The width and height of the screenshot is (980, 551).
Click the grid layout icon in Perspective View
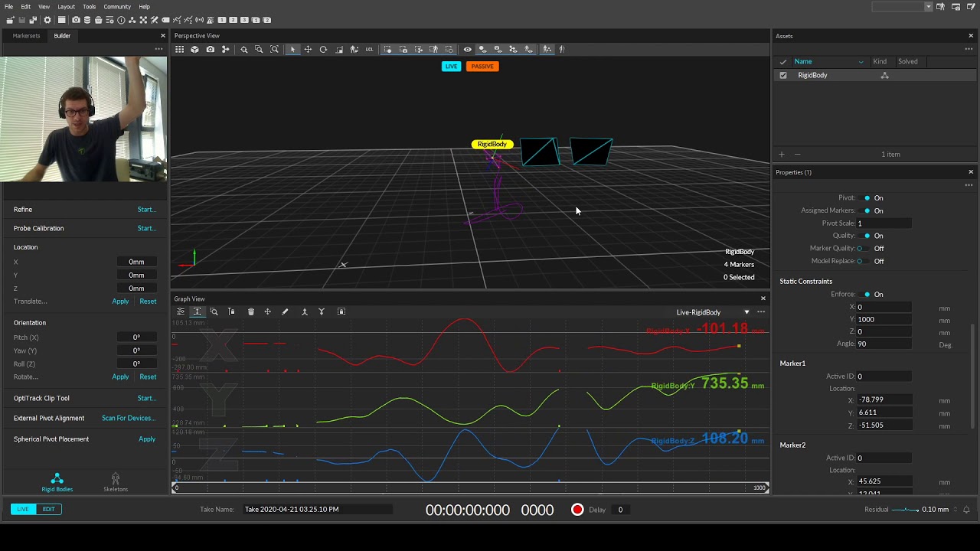(179, 49)
